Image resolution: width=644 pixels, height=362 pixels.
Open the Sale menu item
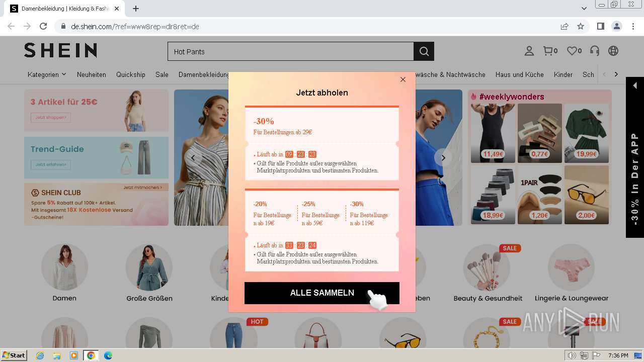click(162, 74)
